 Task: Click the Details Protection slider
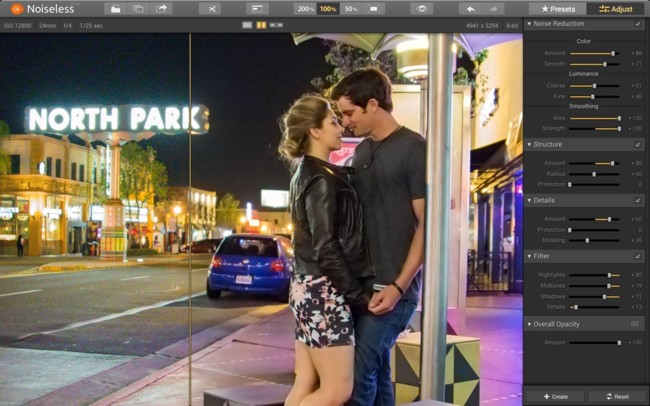(x=594, y=230)
